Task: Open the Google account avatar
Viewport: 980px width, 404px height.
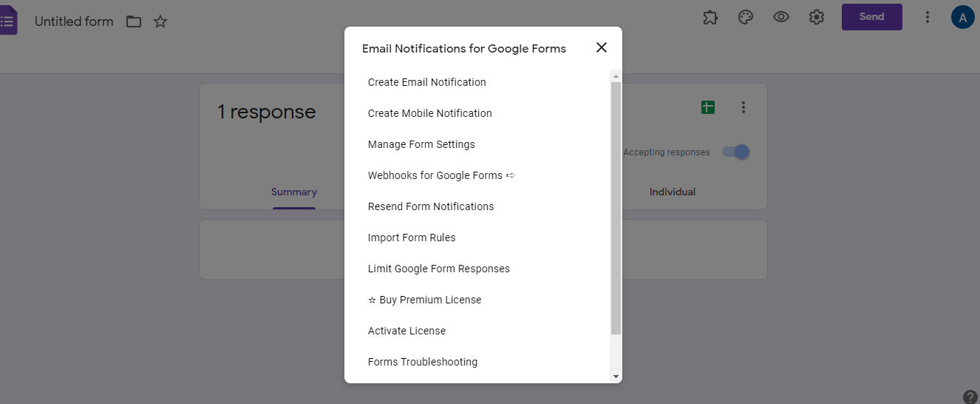Action: [962, 17]
